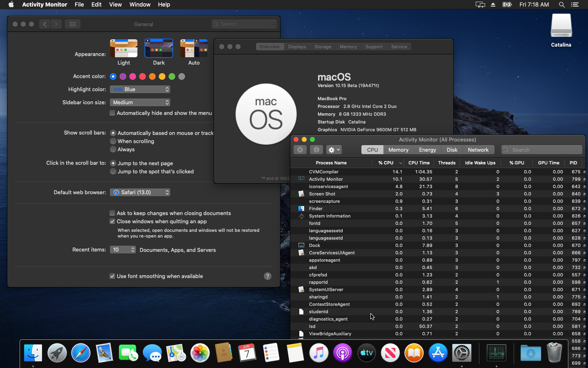Image resolution: width=588 pixels, height=368 pixels.
Task: Launch the Apple TV app in Dock
Action: (366, 353)
